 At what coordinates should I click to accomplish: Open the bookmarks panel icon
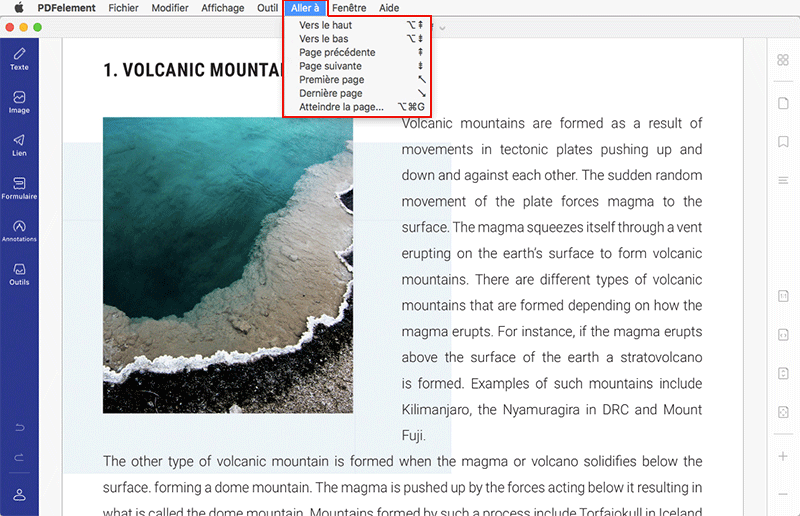[783, 141]
